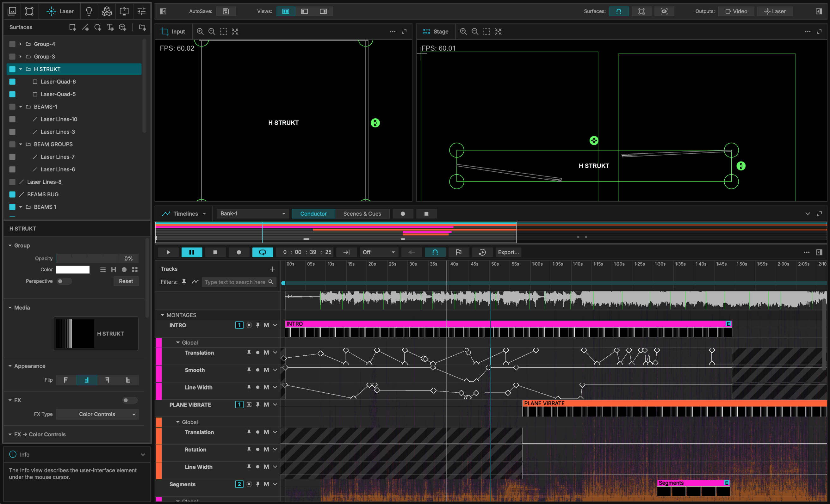Open the FX Type Color Controls dropdown
830x504 pixels.
(97, 414)
